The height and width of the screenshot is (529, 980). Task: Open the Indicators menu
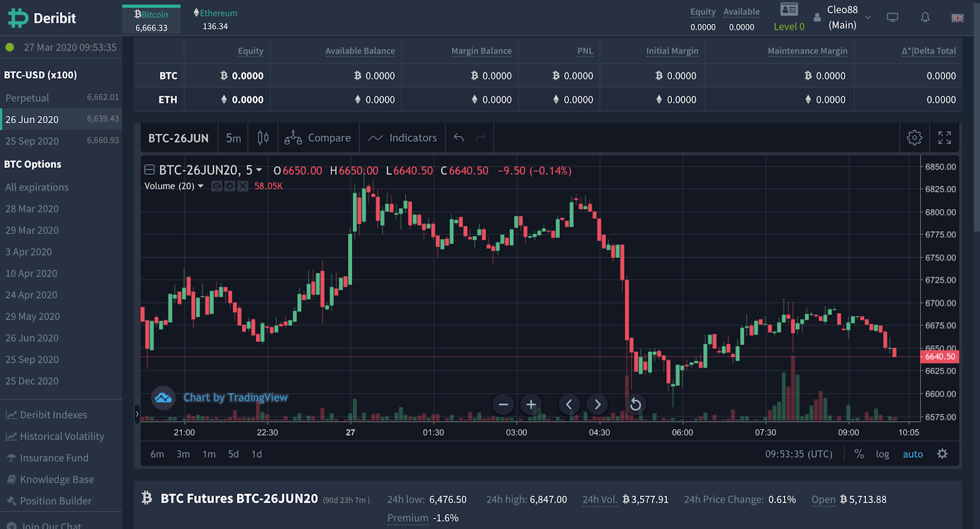pyautogui.click(x=402, y=138)
